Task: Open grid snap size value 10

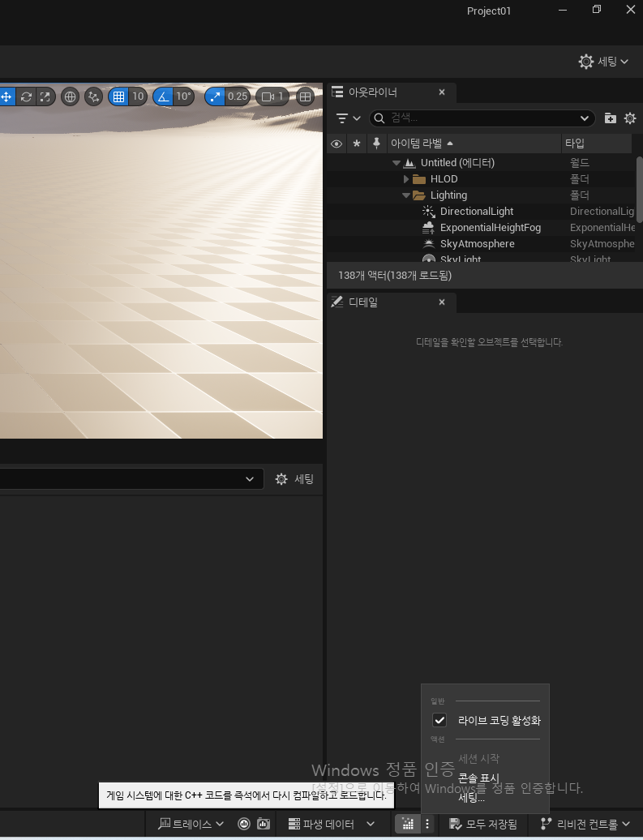Action: click(138, 97)
